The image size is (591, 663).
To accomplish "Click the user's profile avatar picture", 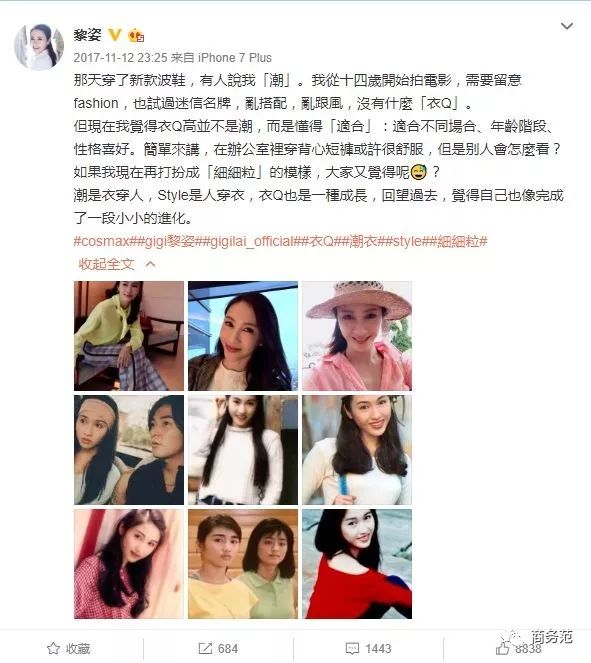I will coord(39,47).
